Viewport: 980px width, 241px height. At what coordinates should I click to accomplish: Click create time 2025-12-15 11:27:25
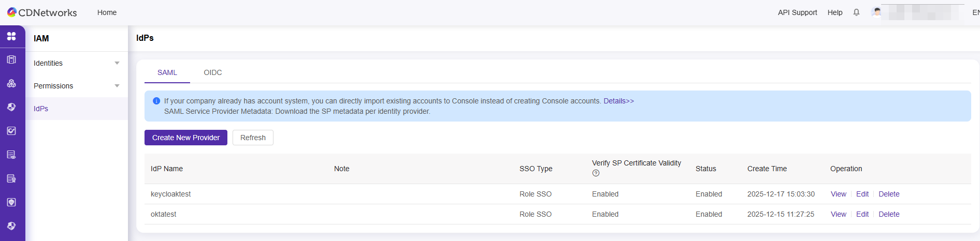pos(781,214)
